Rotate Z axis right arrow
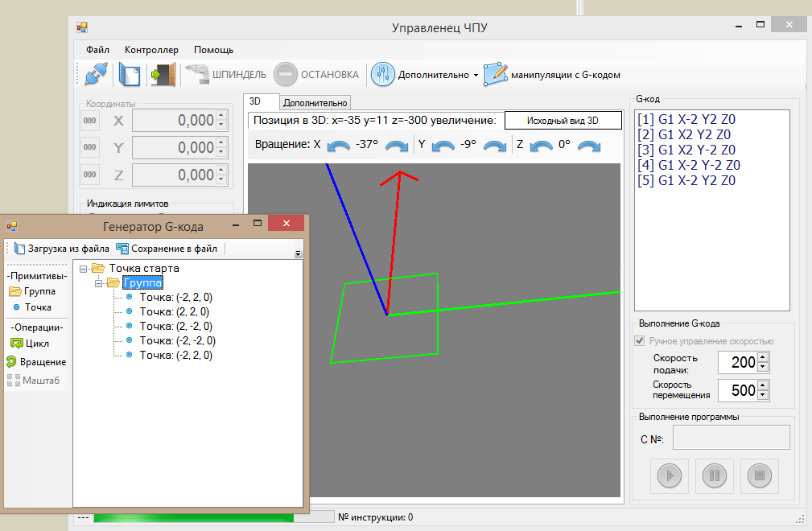The width and height of the screenshot is (812, 531). pyautogui.click(x=589, y=146)
